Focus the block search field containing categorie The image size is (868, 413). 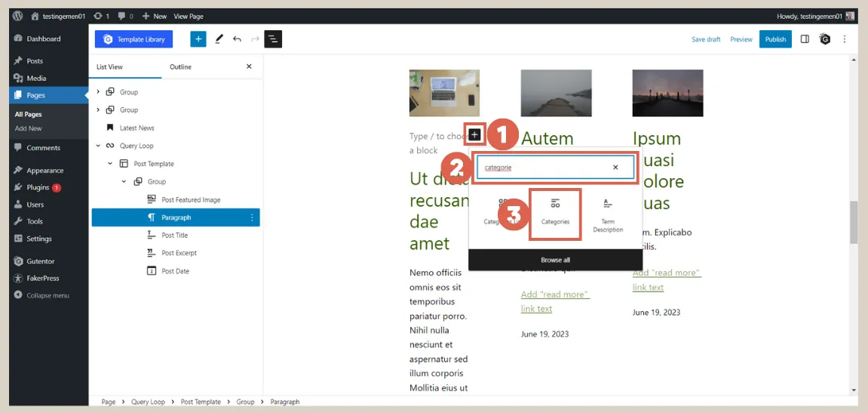pos(555,168)
